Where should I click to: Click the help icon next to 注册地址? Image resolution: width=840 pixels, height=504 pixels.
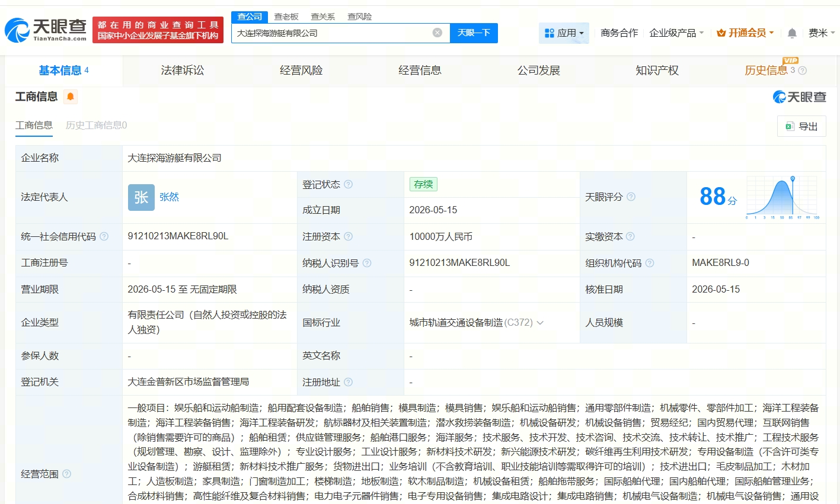[349, 382]
